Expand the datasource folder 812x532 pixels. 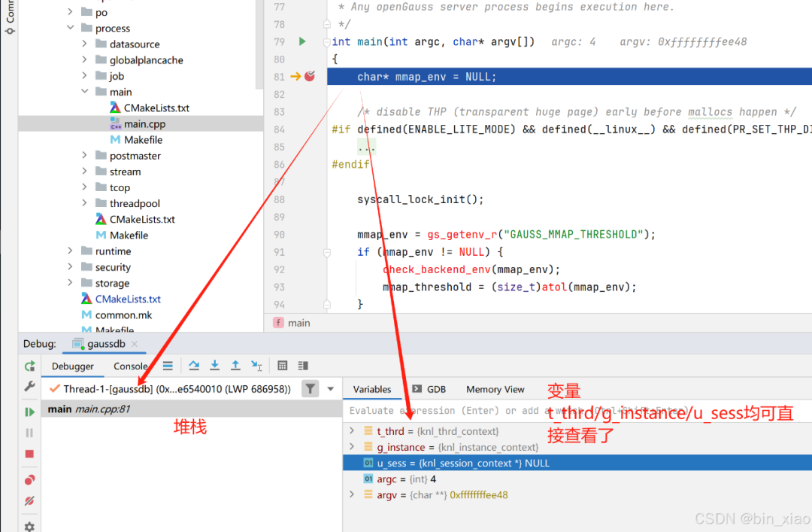tap(85, 44)
